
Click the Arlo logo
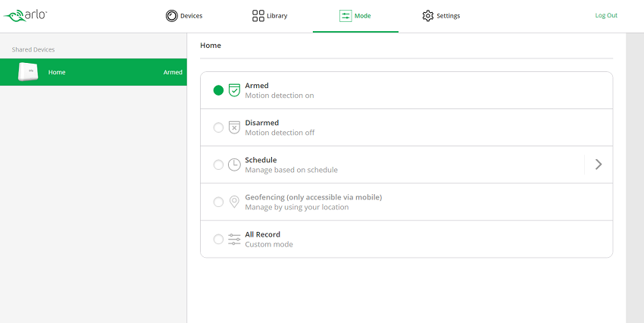[x=25, y=16]
